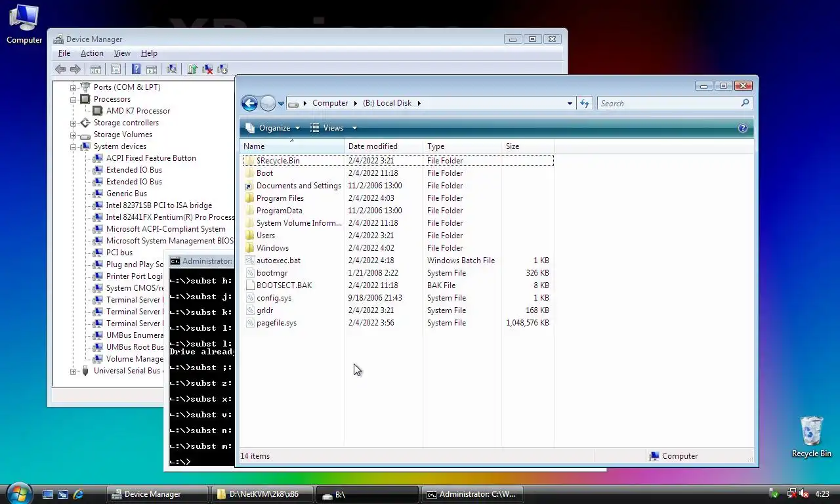840x504 pixels.
Task: Click the muted volume tray icon
Action: point(804,493)
